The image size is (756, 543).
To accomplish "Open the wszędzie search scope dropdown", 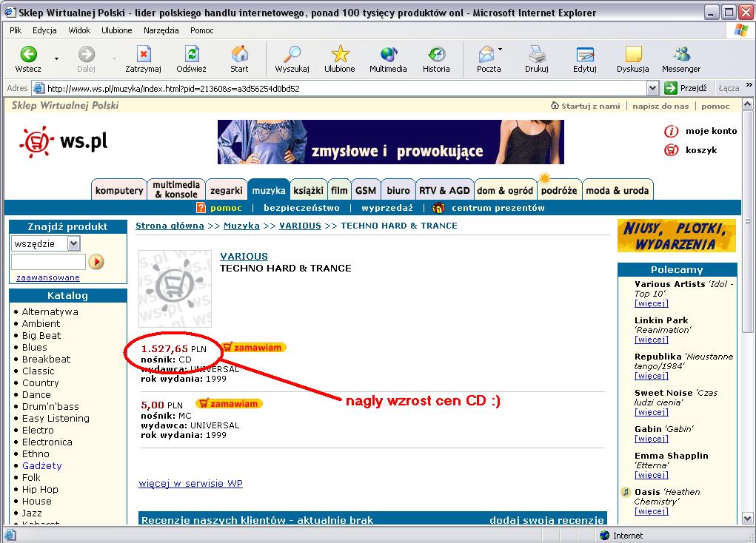I will tap(73, 244).
